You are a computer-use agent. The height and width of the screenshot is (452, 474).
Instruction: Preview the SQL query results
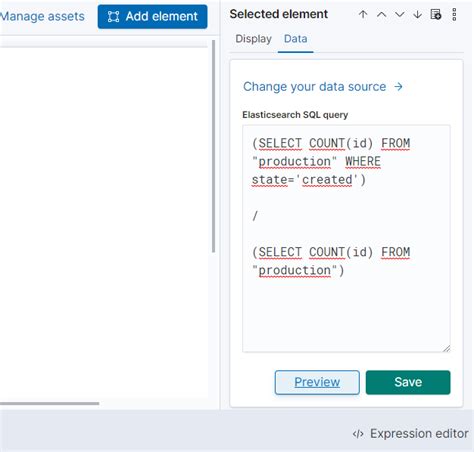pos(317,382)
